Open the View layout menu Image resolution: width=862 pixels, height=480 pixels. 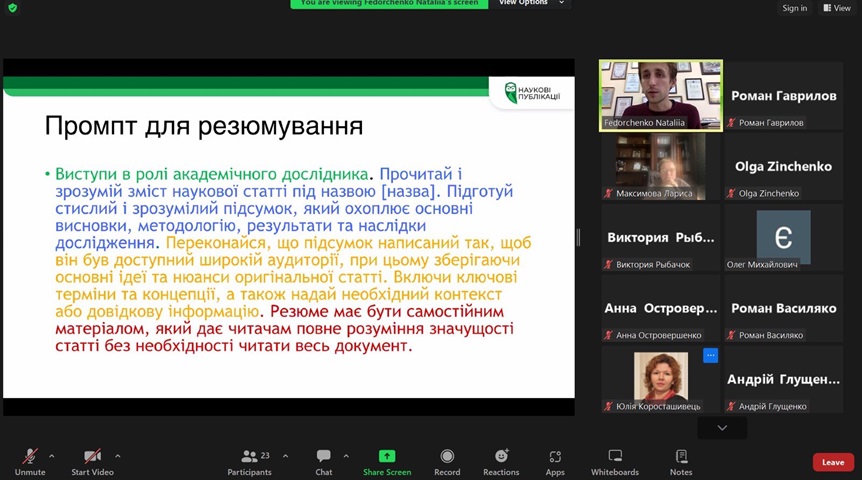pyautogui.click(x=837, y=8)
